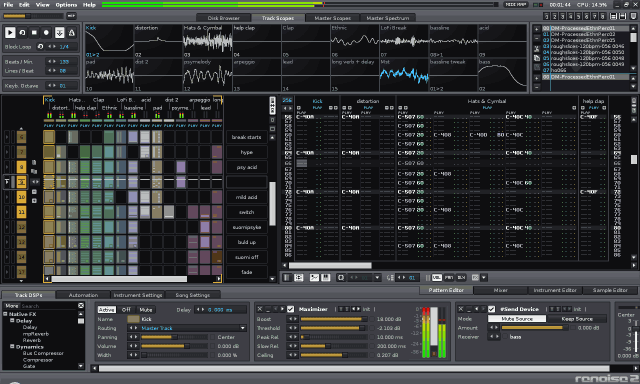Click the DSP Search input field

pyautogui.click(x=49, y=306)
